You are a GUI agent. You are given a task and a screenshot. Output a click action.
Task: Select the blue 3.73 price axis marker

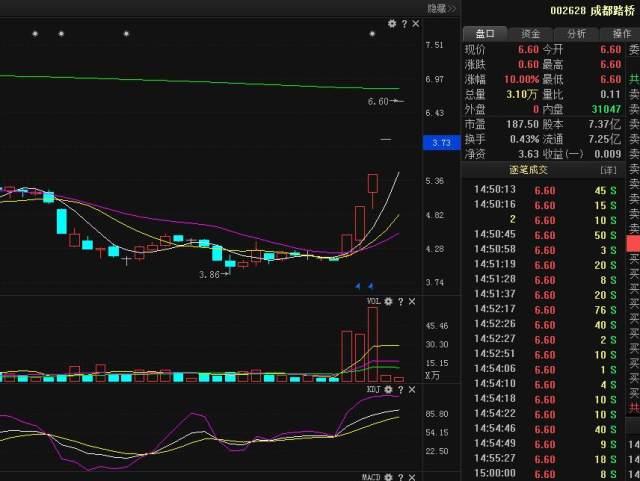click(x=440, y=143)
